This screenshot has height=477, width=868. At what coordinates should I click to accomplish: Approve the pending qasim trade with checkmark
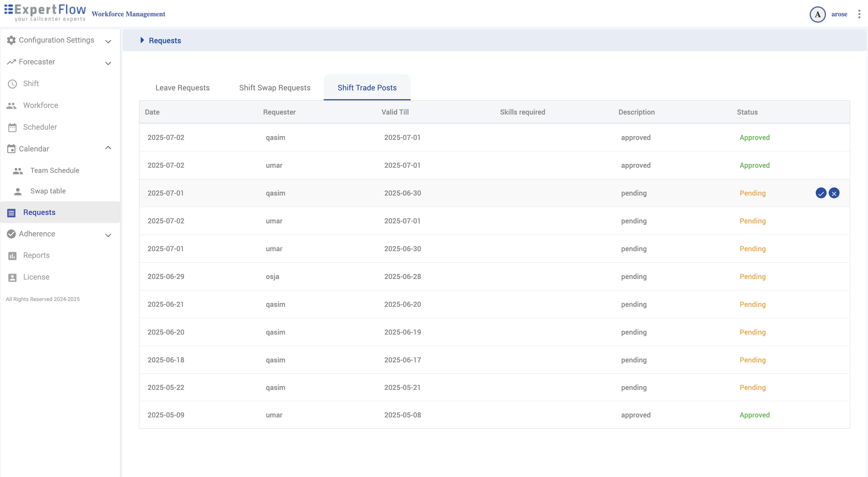click(821, 193)
